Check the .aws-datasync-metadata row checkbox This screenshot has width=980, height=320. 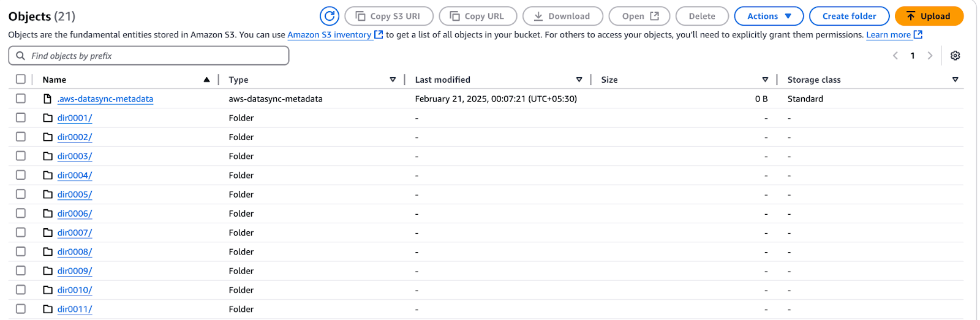pyautogui.click(x=21, y=98)
